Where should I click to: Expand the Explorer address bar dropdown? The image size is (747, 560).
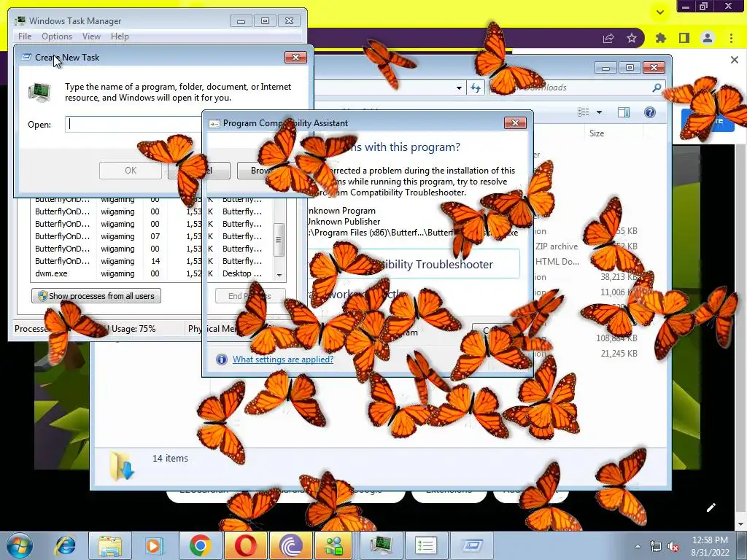click(x=459, y=88)
